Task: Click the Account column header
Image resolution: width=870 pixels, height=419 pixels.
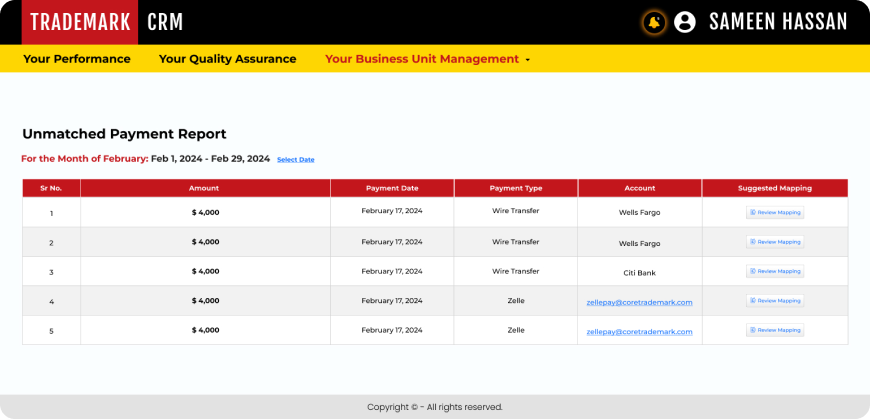Action: 639,188
